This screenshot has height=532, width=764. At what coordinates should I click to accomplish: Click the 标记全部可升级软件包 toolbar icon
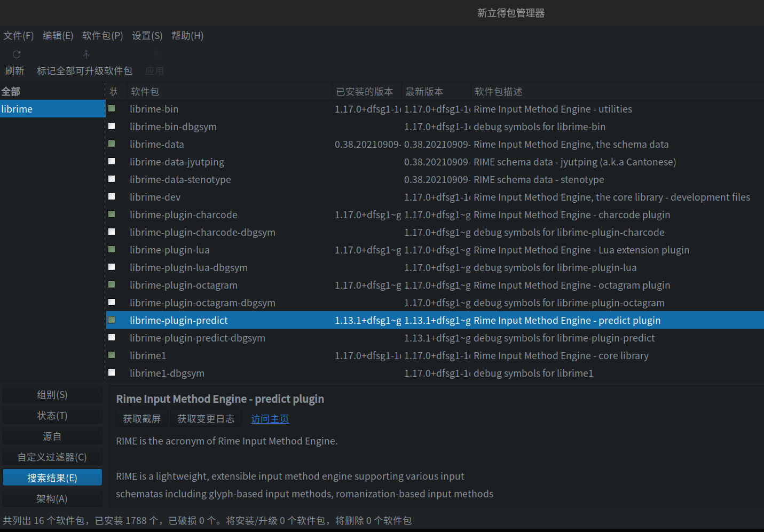point(86,54)
